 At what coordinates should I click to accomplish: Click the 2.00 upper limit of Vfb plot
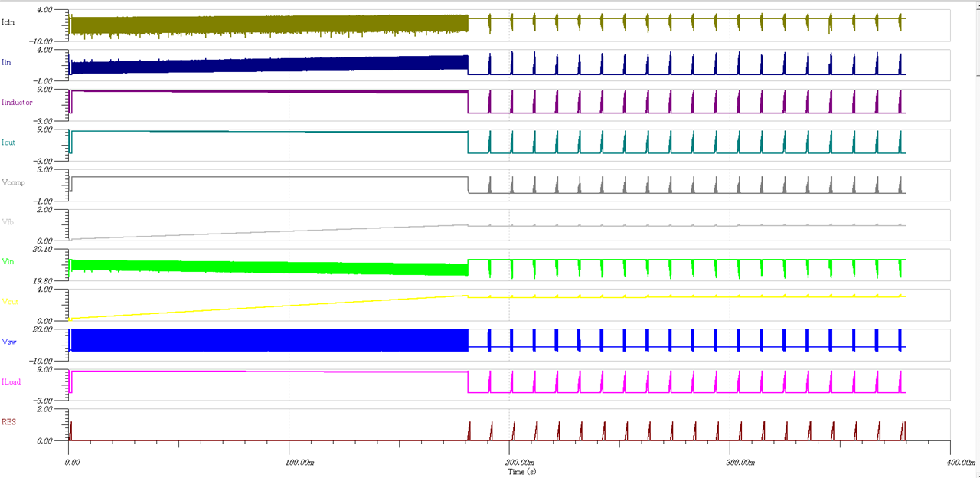[44, 209]
